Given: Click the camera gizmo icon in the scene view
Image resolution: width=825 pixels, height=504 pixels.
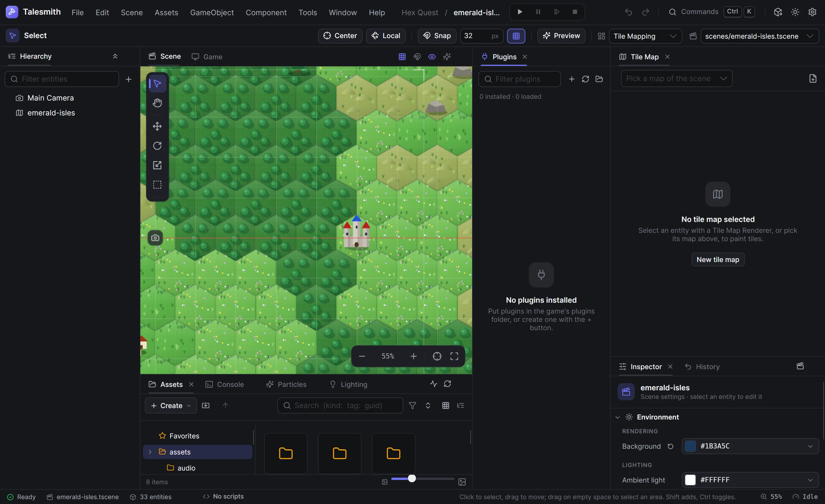Looking at the screenshot, I should tap(155, 238).
